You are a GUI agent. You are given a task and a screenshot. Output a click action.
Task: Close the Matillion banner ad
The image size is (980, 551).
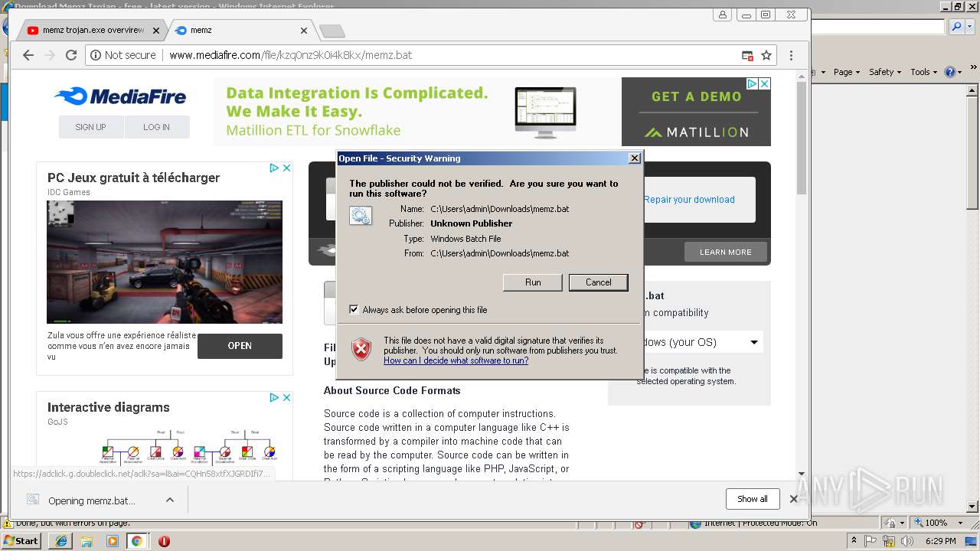pyautogui.click(x=764, y=83)
